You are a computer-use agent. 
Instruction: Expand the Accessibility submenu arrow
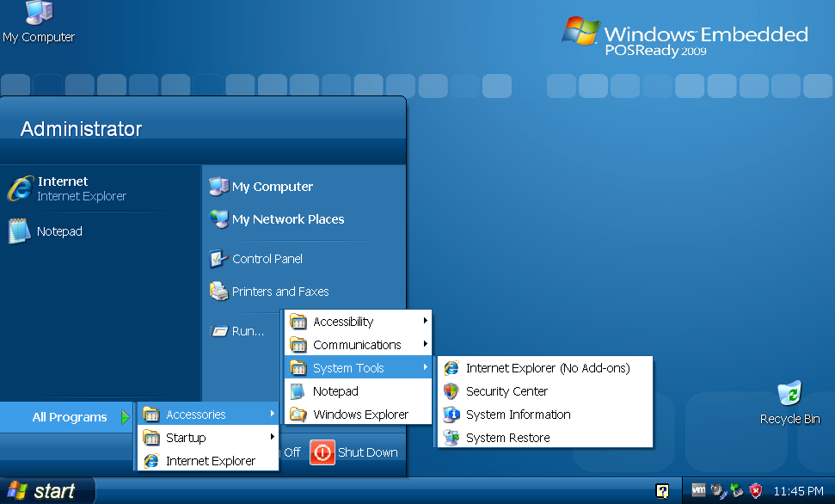[x=426, y=321]
